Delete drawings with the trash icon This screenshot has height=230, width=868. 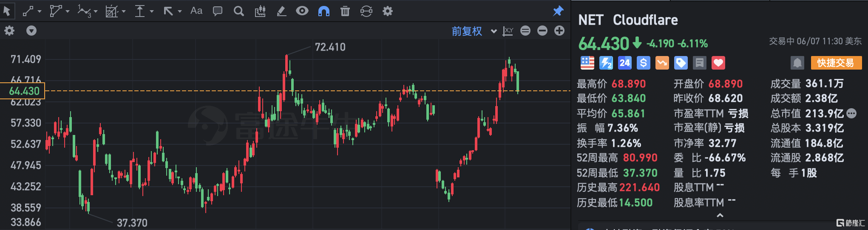[345, 11]
